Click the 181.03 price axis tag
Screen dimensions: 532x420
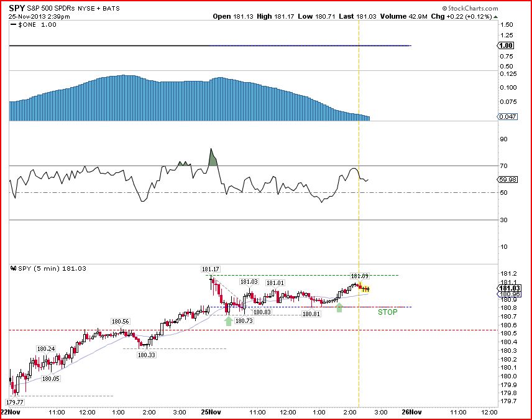click(509, 288)
